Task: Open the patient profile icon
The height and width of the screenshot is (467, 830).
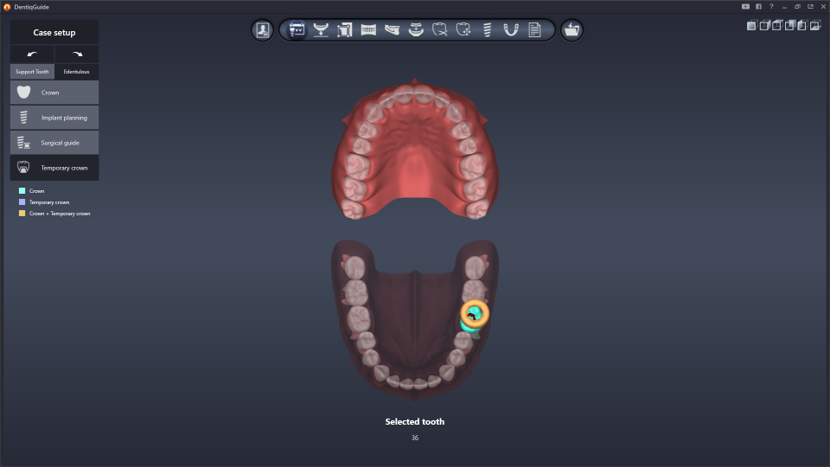Action: coord(262,30)
